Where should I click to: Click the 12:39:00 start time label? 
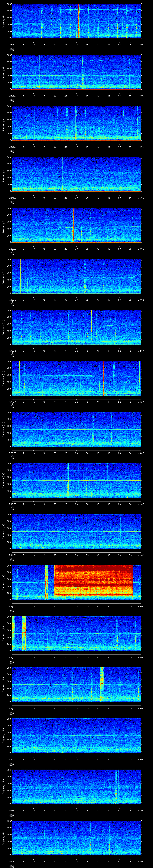pyautogui.click(x=12, y=453)
